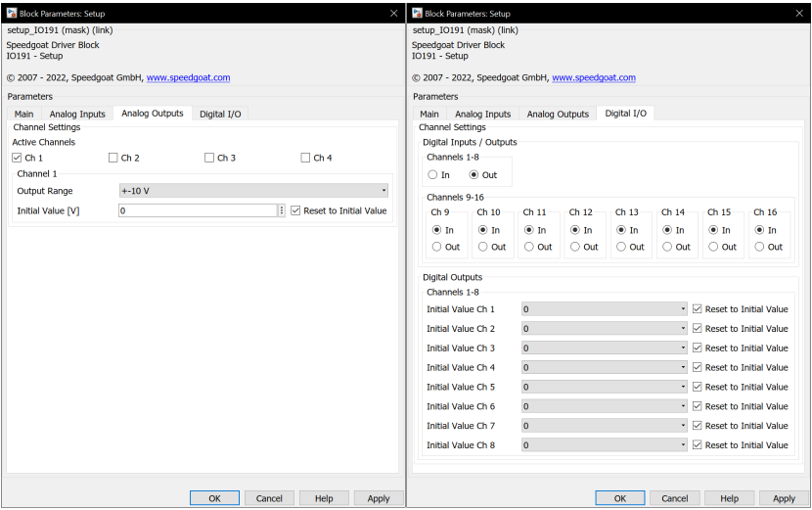Expand the Initial Value Ch 1 dropdown
Screen dimensions: 812x510
point(604,309)
